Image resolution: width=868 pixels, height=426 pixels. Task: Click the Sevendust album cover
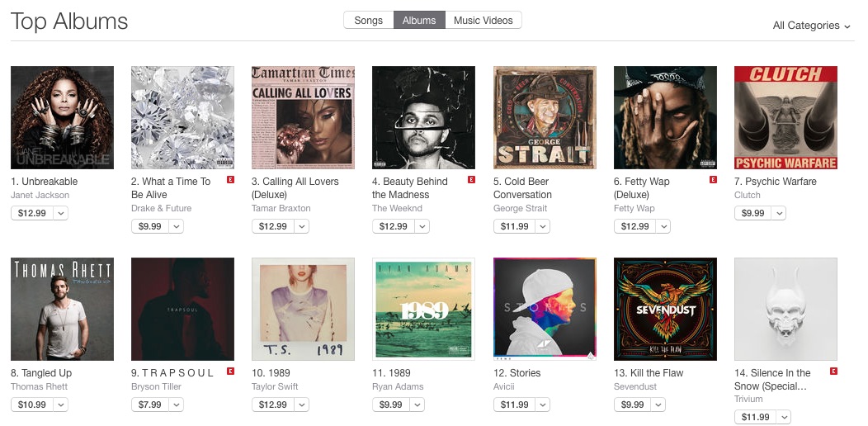tap(665, 309)
